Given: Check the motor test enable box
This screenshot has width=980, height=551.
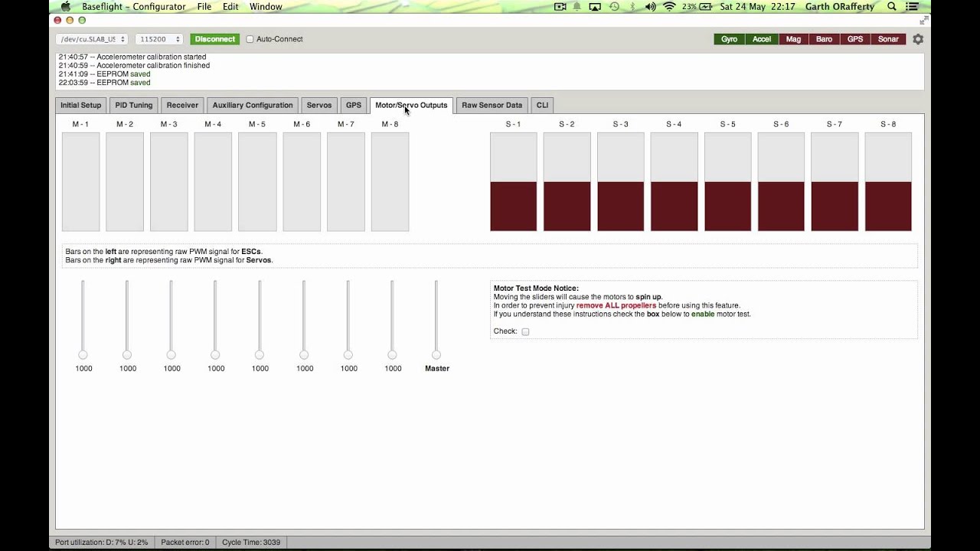Looking at the screenshot, I should pyautogui.click(x=525, y=331).
